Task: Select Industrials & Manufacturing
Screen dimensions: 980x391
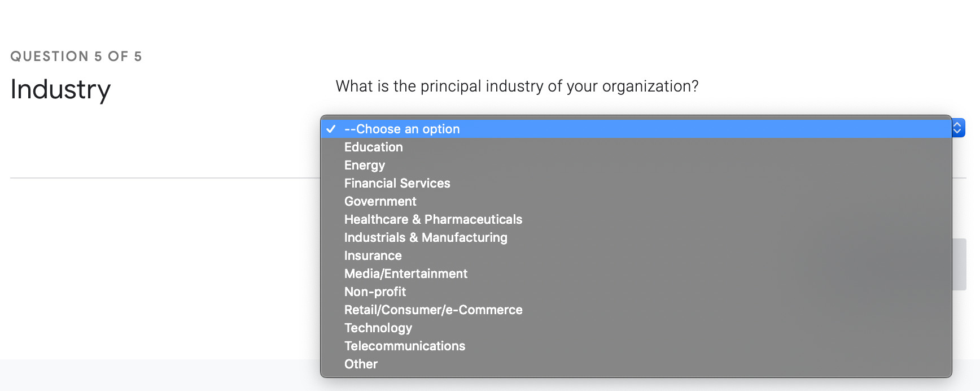Action: pyautogui.click(x=426, y=237)
